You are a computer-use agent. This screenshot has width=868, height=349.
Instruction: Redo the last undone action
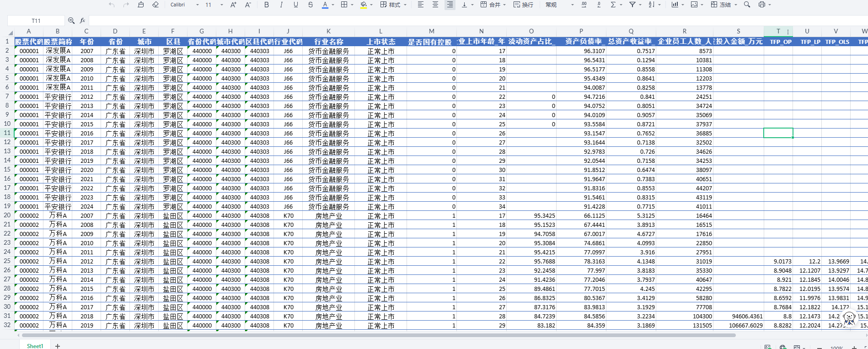pyautogui.click(x=126, y=5)
